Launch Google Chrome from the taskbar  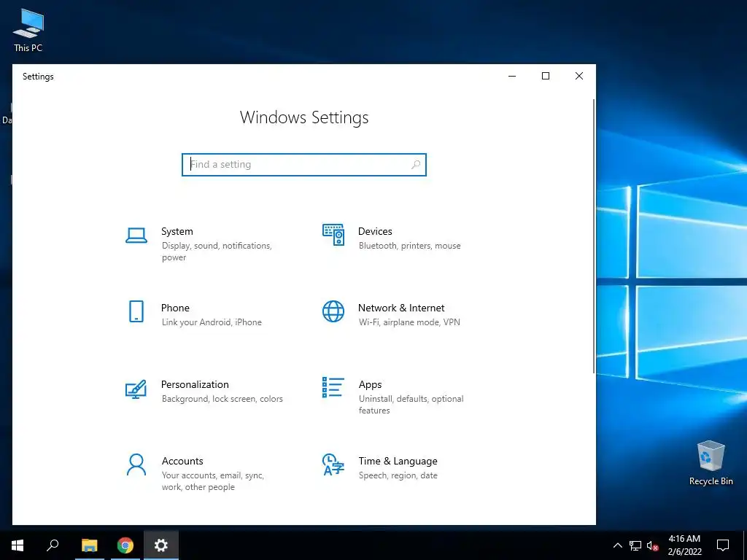(125, 545)
